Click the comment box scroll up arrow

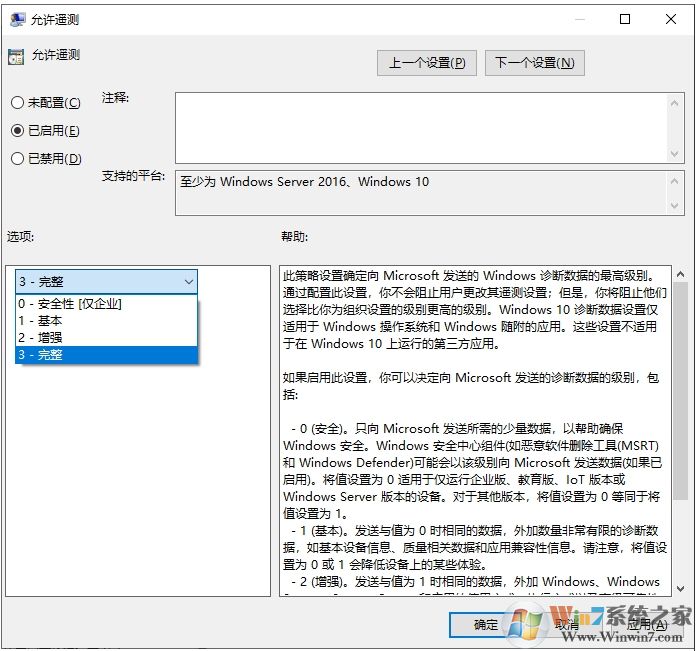[x=674, y=103]
